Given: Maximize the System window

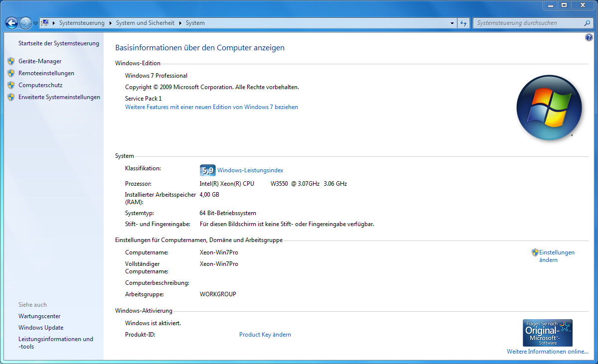Looking at the screenshot, I should [564, 5].
